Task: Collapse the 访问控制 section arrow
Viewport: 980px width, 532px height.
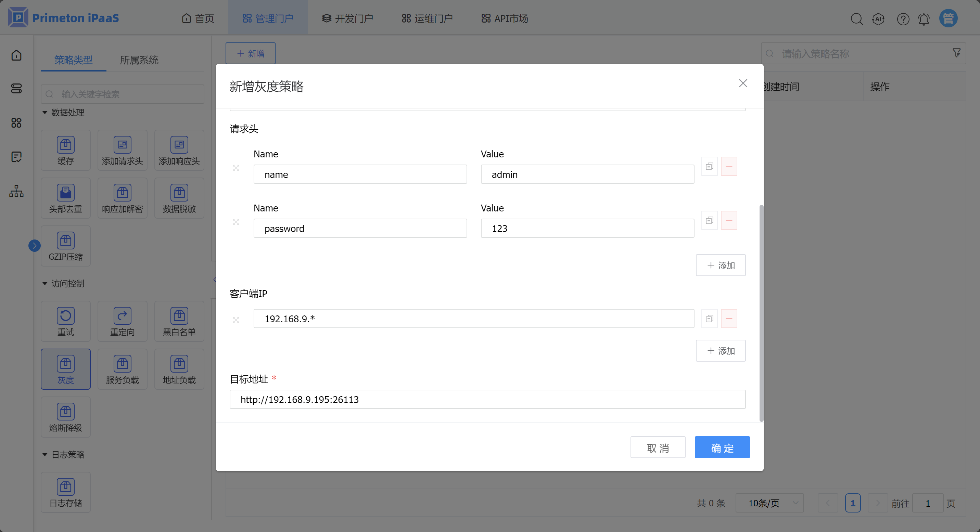Action: [45, 284]
